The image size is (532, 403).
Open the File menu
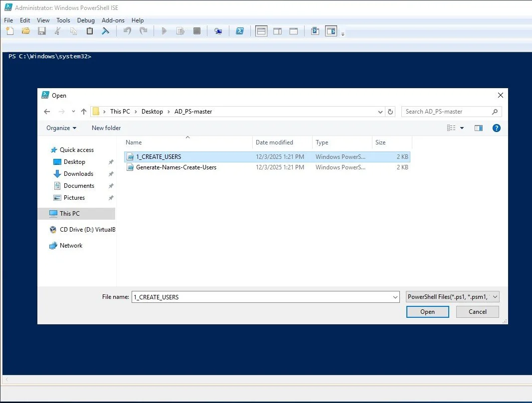8,20
